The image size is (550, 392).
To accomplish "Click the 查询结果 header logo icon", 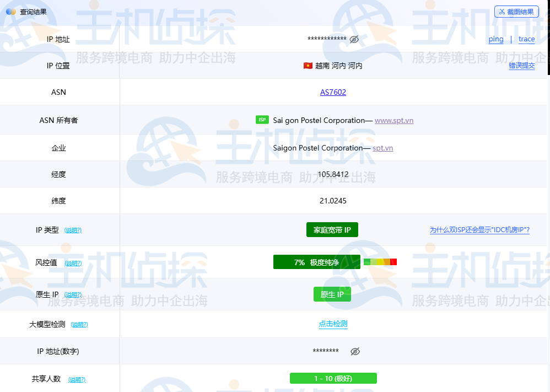I will pyautogui.click(x=11, y=12).
